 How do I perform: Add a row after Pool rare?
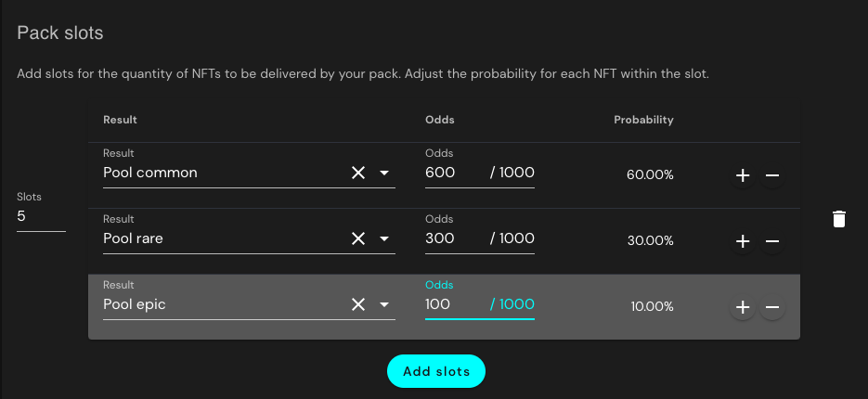[743, 241]
